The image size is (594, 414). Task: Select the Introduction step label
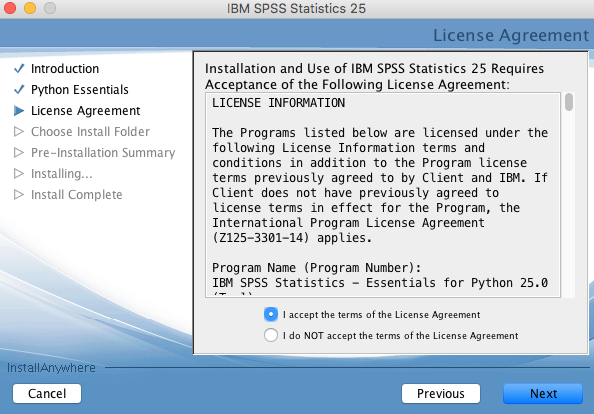tap(65, 69)
